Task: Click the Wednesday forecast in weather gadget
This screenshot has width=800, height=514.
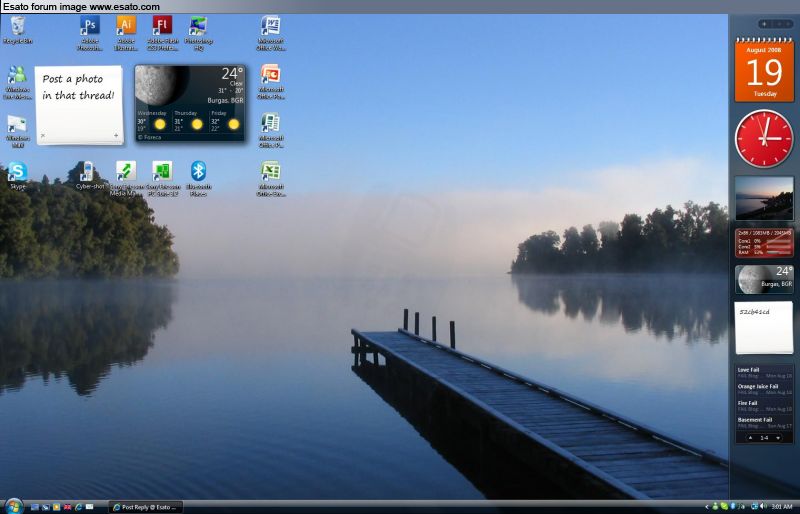Action: (x=153, y=121)
